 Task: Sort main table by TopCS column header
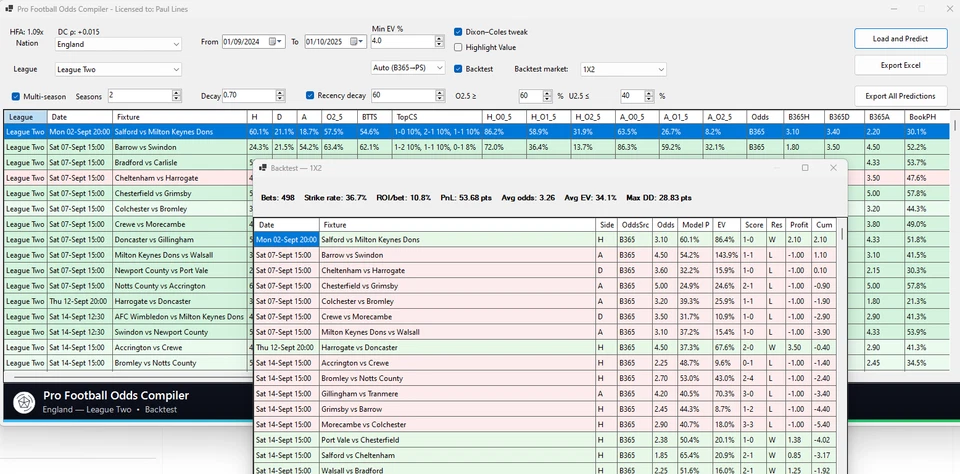tap(437, 116)
